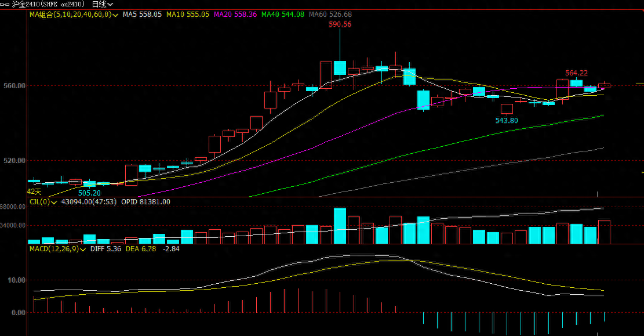
Task: Click the green MA40 544.08 legend
Action: 282,15
